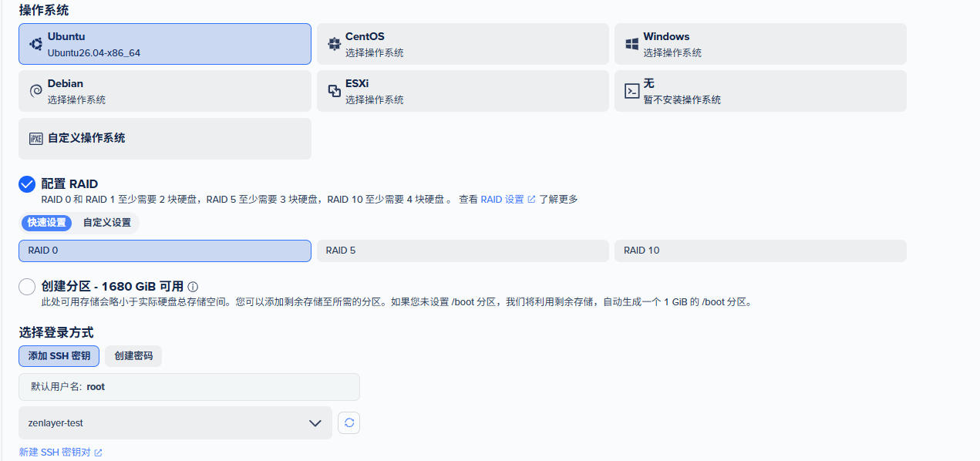Select the Ubuntu26.04-x86_64 operating system card
980x461 pixels.
pos(165,44)
